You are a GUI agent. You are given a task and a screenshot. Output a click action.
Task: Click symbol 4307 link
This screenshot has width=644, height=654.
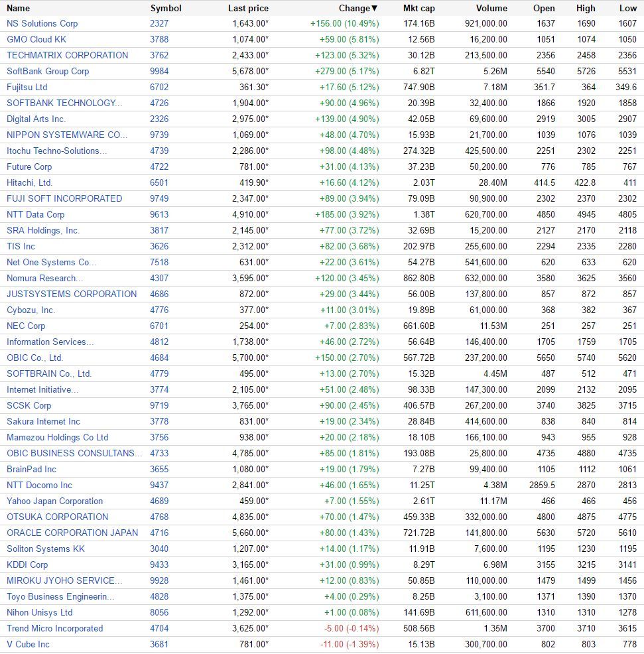159,278
